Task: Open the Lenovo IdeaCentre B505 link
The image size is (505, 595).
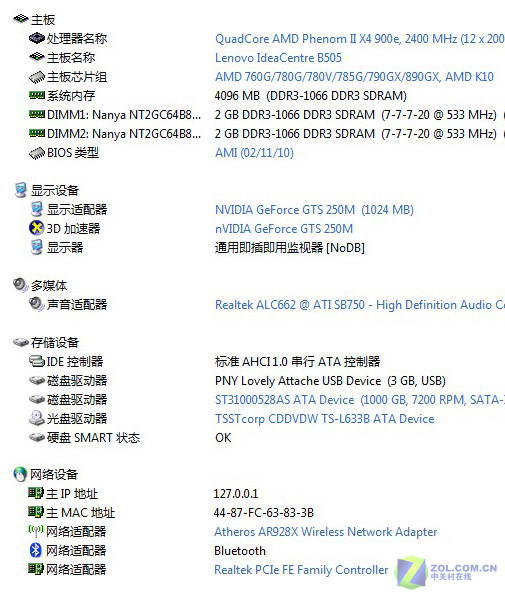Action: 278,58
